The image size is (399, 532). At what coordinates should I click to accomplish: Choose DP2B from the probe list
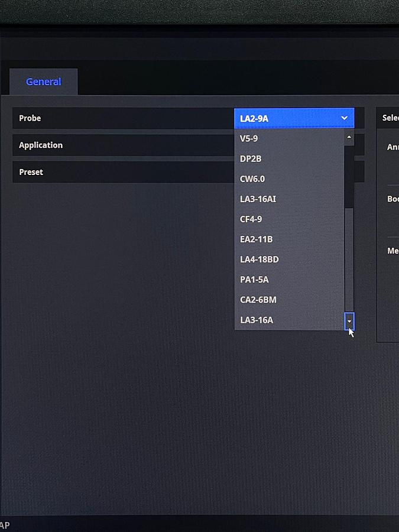288,159
